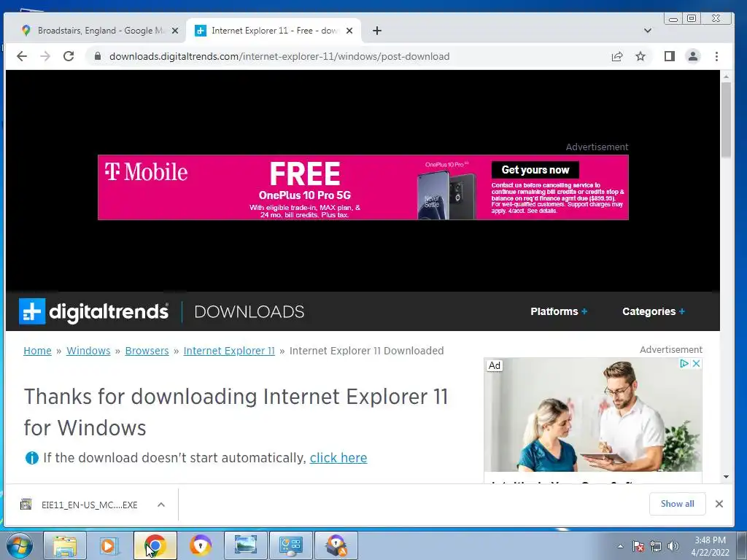Click the address bar URL

[279, 56]
